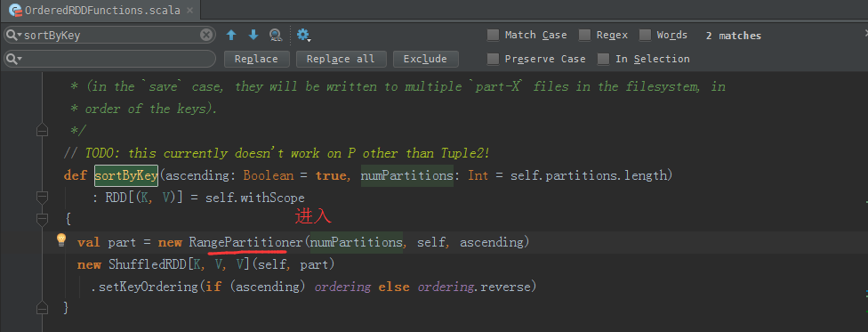The image size is (868, 332).
Task: Toggle fold marker beside the RDD[(K, V)] line
Action: coord(42,198)
